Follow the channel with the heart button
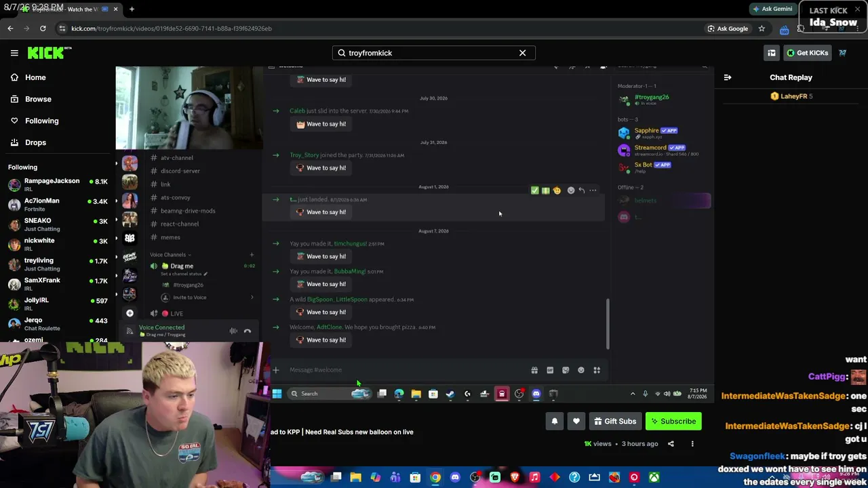Screen dimensions: 868x488 click(x=576, y=422)
